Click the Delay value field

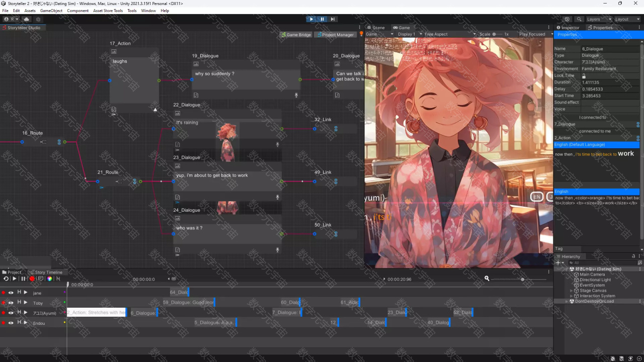click(610, 89)
